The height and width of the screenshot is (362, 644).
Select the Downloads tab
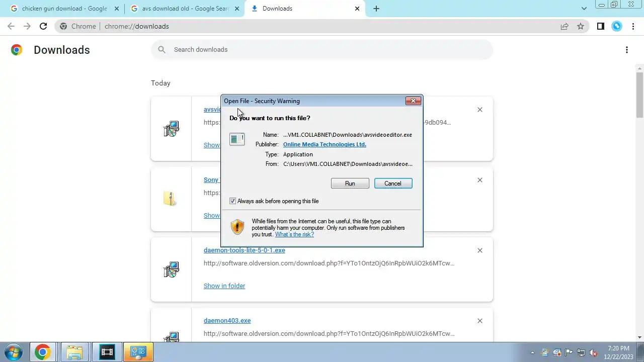[x=304, y=9]
